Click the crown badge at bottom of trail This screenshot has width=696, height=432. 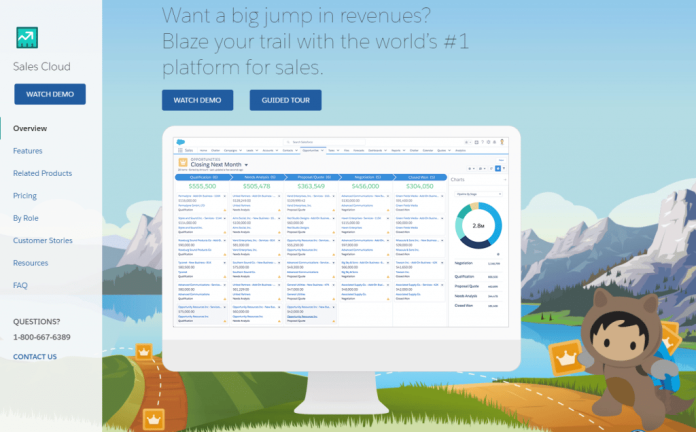tap(154, 419)
